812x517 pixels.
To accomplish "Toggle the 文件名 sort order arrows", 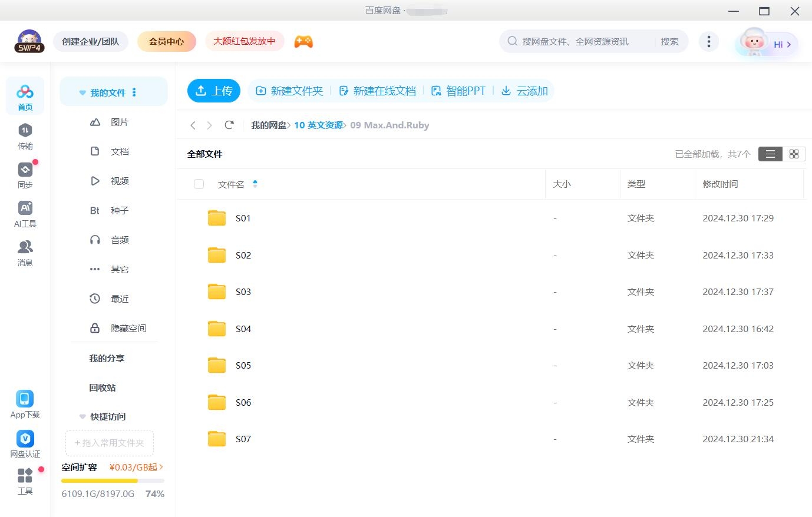I will click(255, 184).
